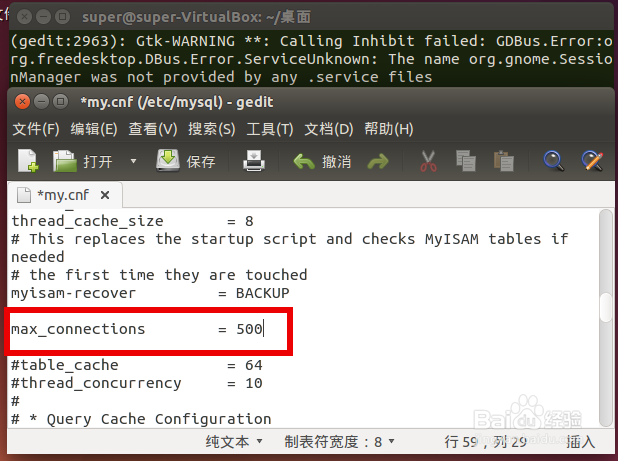Image resolution: width=618 pixels, height=461 pixels.
Task: Click the "# the first time they are touched" line
Action: pyautogui.click(x=159, y=275)
